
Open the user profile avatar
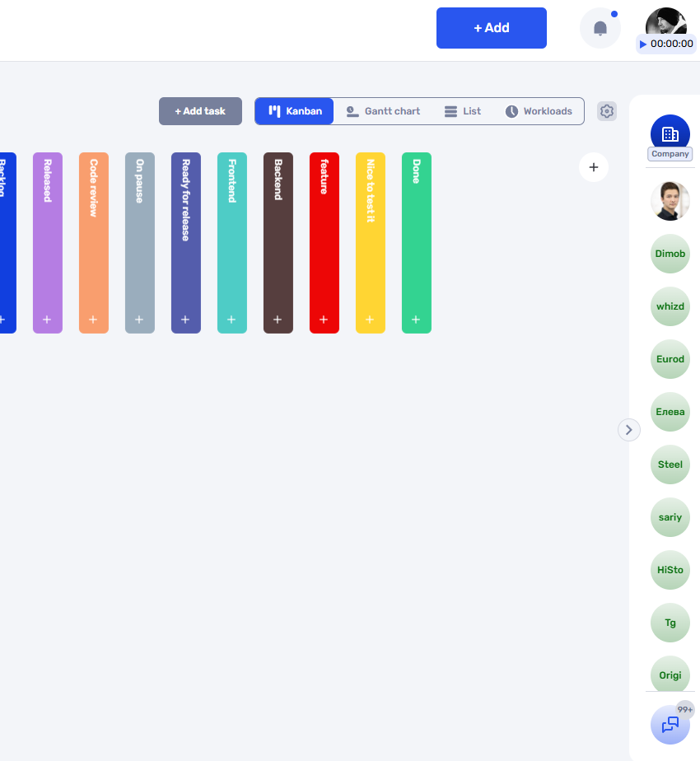(665, 21)
